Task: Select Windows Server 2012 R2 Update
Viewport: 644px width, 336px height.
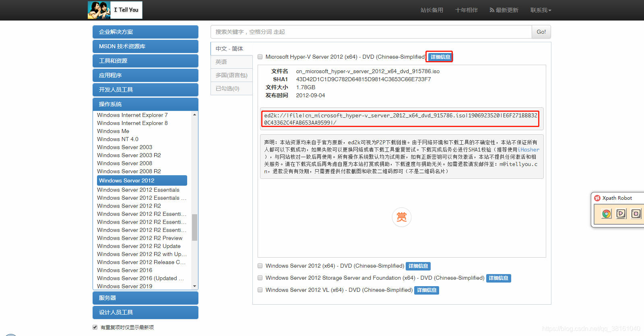Action: [139, 246]
